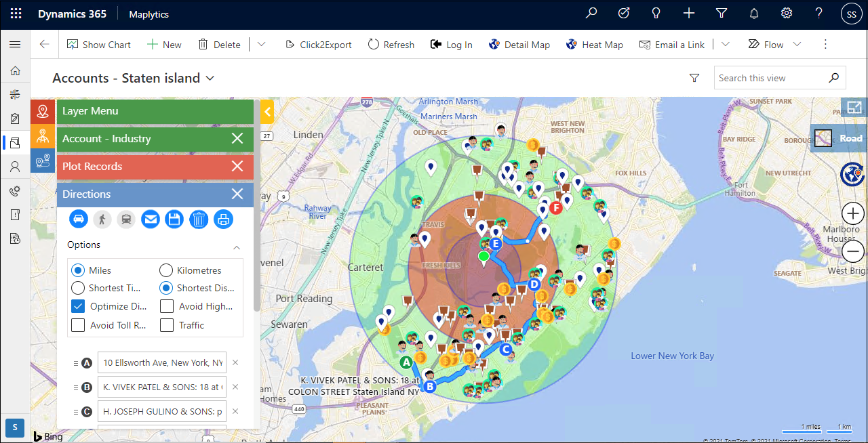
Task: Open the task flow checkmark icon
Action: tap(624, 14)
